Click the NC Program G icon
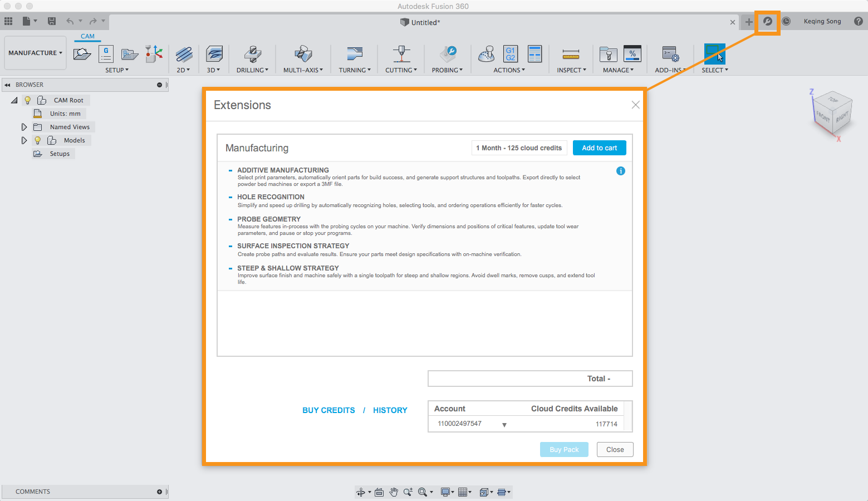 coord(106,54)
